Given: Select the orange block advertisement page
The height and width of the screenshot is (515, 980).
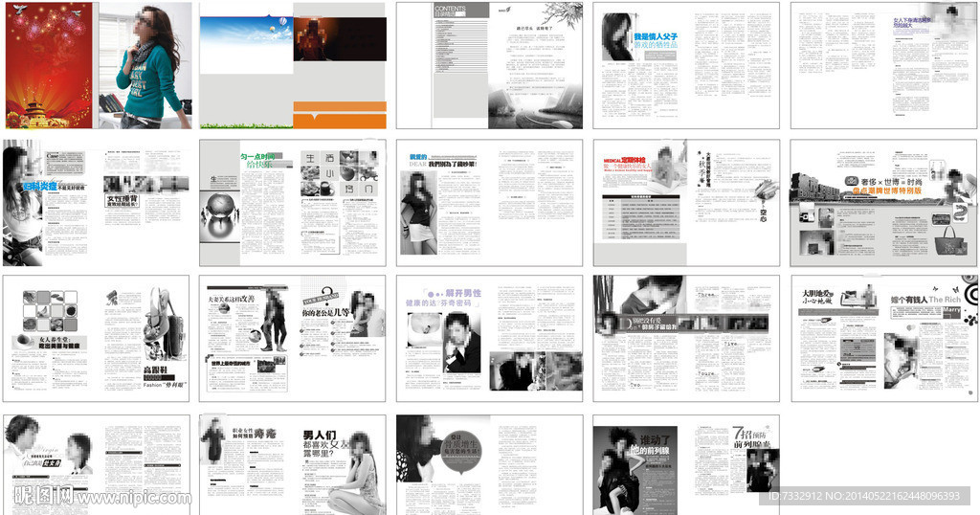Looking at the screenshot, I should click(340, 66).
